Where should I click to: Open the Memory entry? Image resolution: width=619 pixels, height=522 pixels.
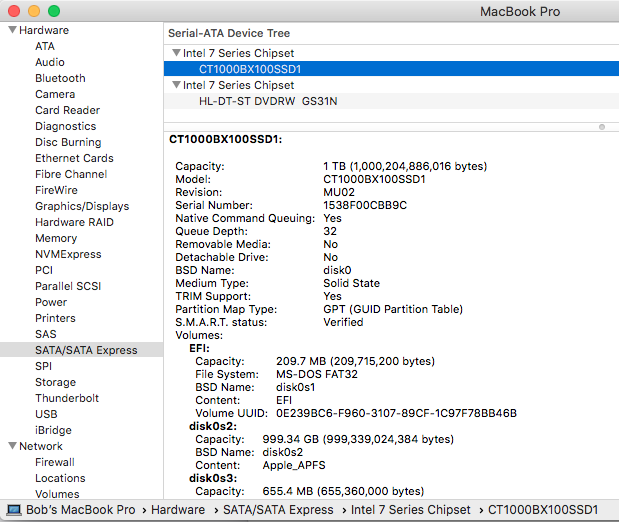(56, 238)
